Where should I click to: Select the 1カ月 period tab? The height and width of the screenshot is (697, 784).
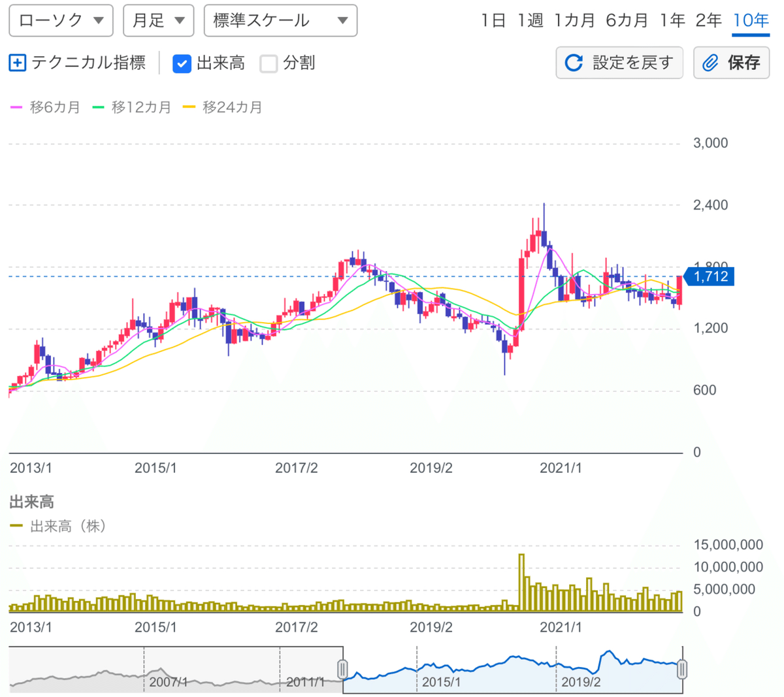pos(575,21)
